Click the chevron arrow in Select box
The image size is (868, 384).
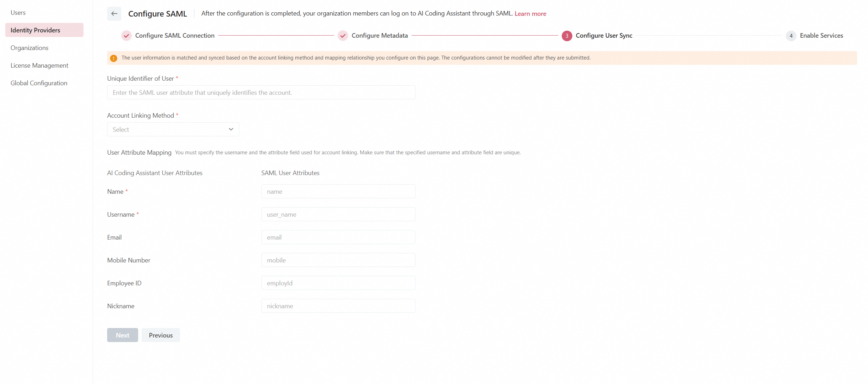(x=231, y=129)
